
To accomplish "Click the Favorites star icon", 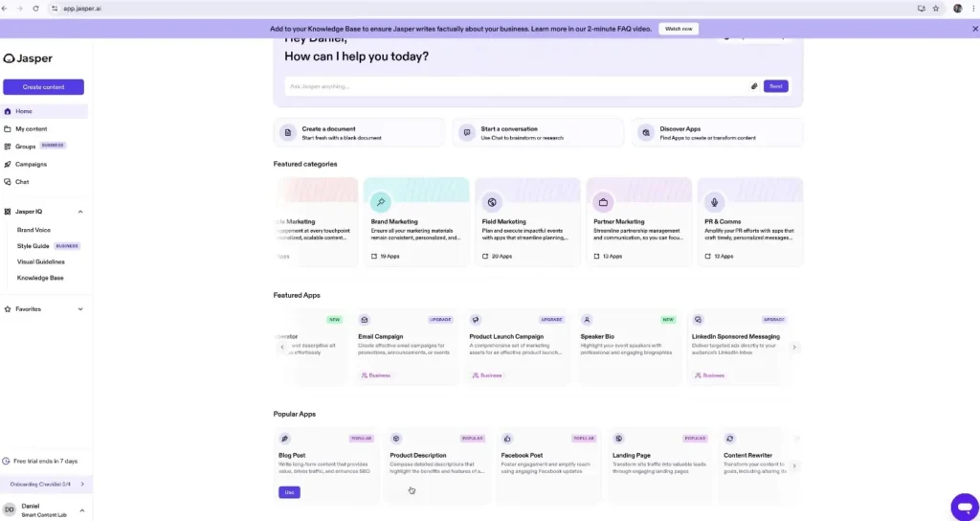I will pyautogui.click(x=8, y=309).
